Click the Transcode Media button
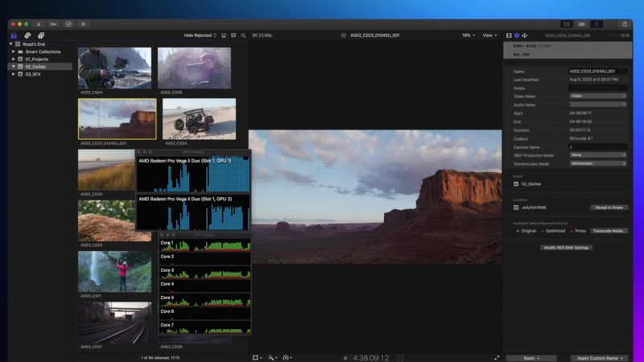Viewport: 644px width, 362px height. tap(609, 231)
